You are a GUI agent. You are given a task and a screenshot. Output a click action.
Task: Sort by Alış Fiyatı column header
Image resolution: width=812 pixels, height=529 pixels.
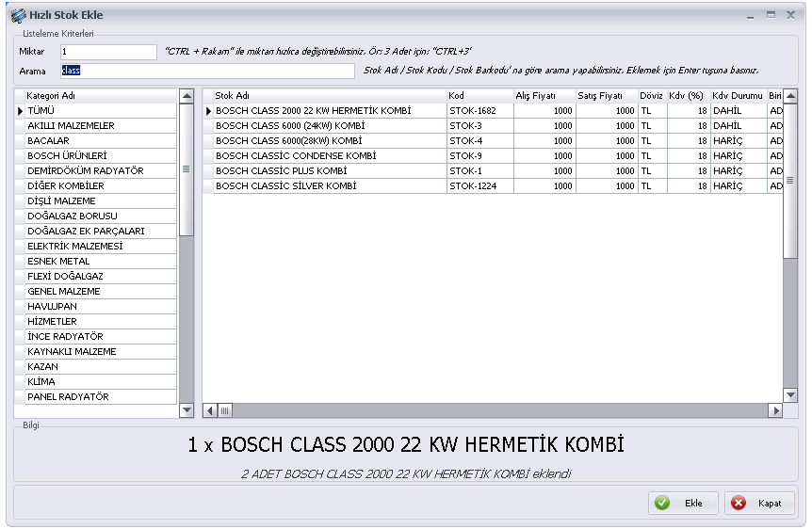(x=544, y=96)
